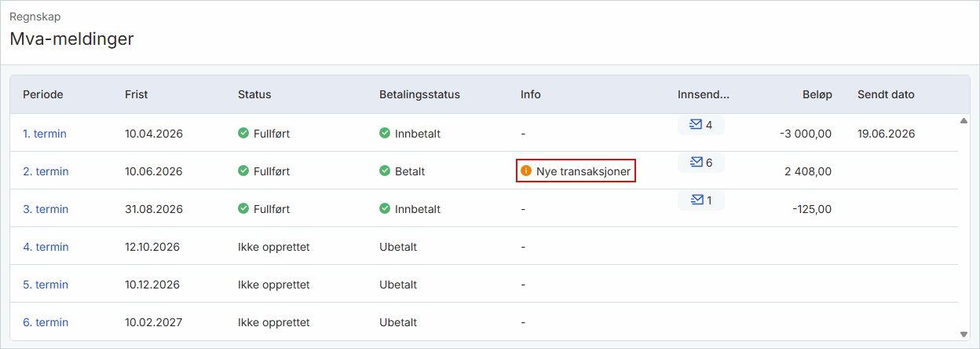The width and height of the screenshot is (980, 349).
Task: Click the Sendt dato column header
Action: [886, 94]
